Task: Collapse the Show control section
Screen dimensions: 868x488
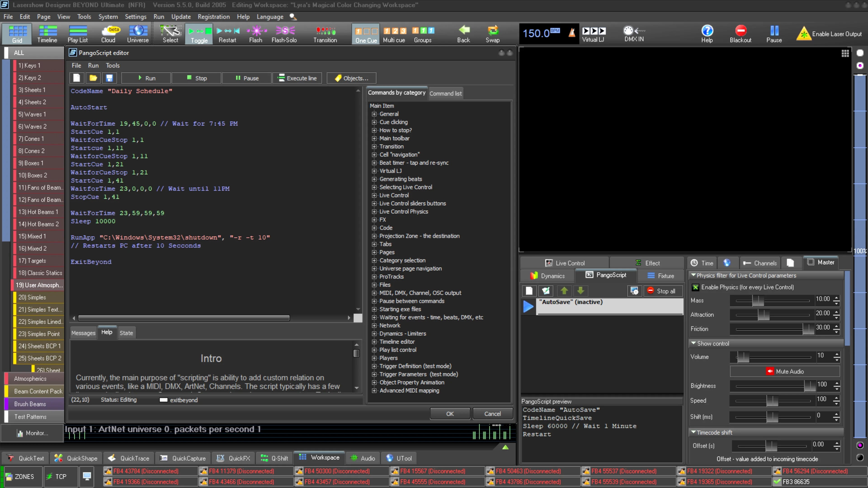Action: pyautogui.click(x=693, y=343)
